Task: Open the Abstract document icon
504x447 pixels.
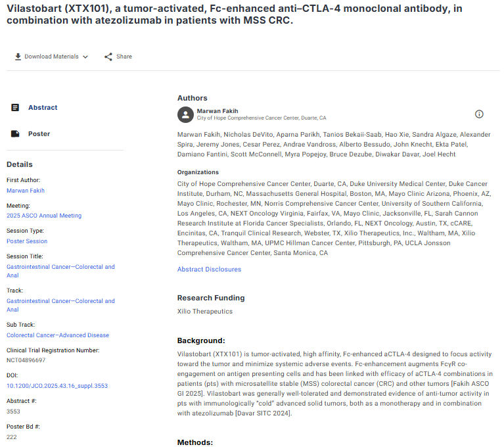Action: click(x=15, y=107)
